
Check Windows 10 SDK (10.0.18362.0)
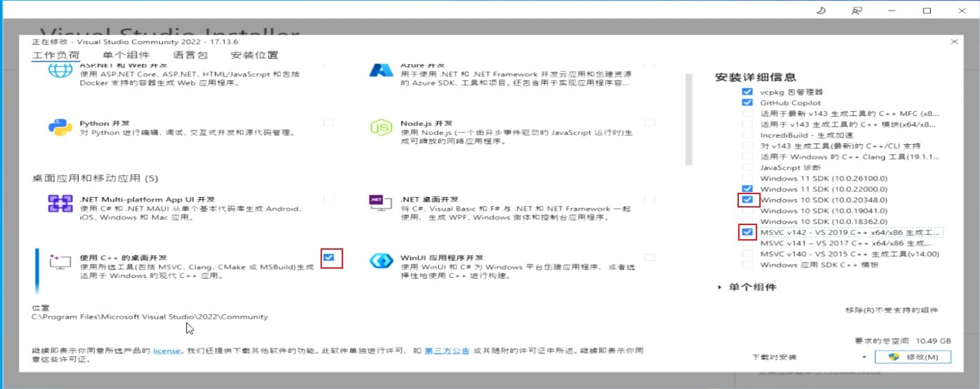(747, 222)
